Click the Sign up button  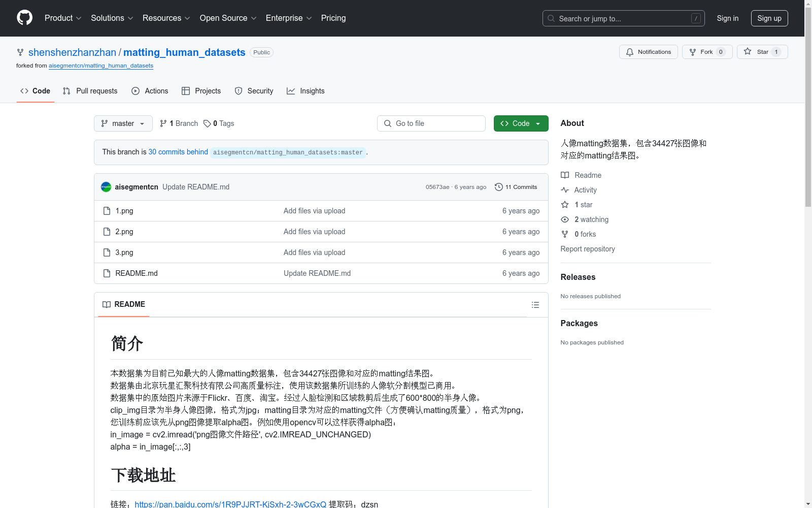click(769, 18)
